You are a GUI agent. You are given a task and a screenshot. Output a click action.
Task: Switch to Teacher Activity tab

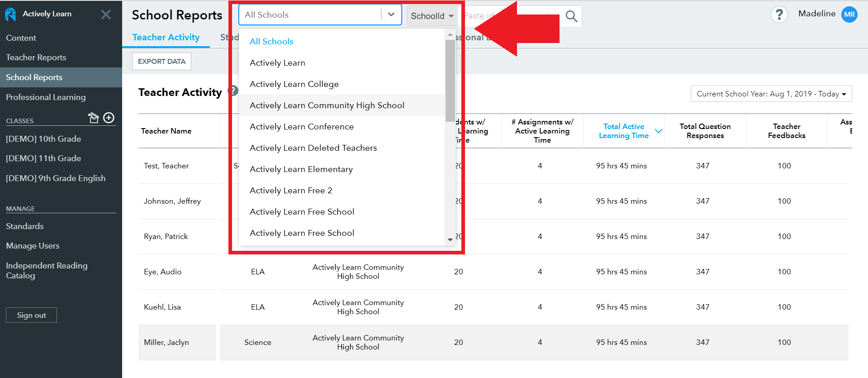[166, 38]
